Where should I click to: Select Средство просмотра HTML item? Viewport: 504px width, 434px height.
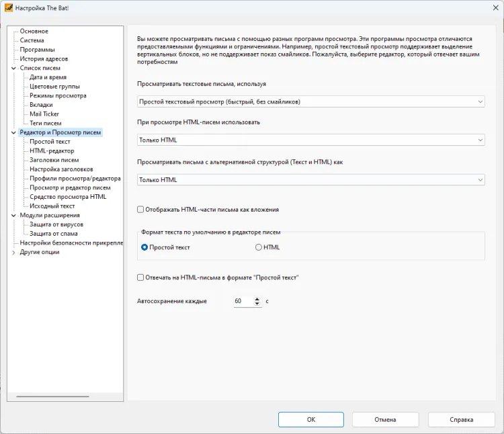(x=68, y=197)
